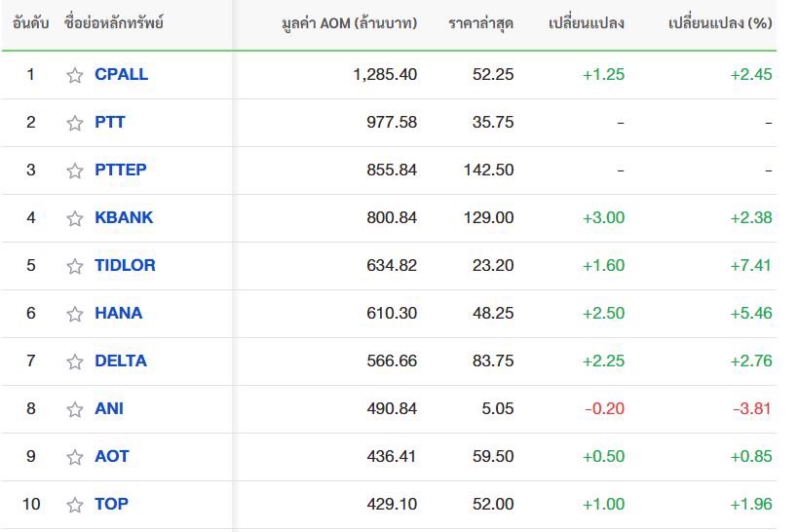Favorite CPALL with its star icon
799x532 pixels.
click(75, 75)
